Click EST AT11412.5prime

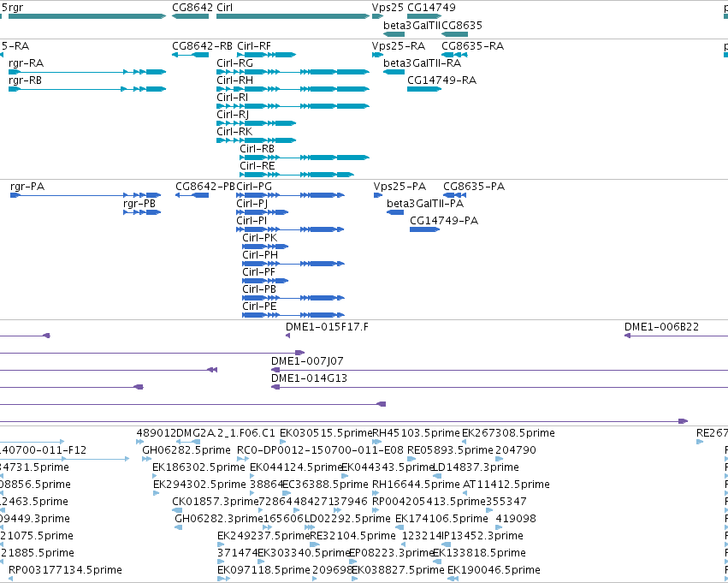click(x=506, y=485)
